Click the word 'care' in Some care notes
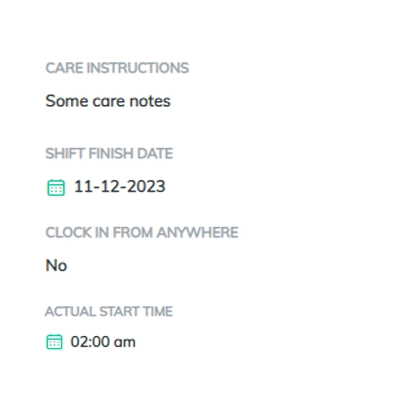 109,101
